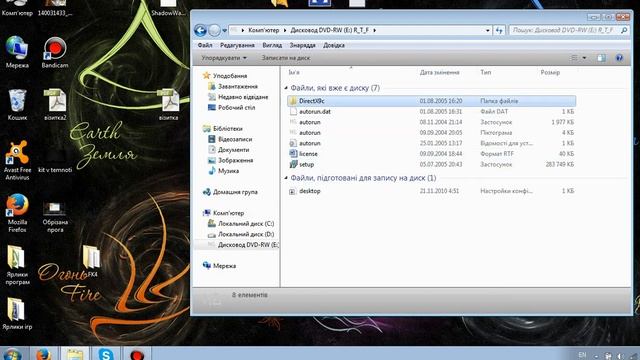Screen dimensions: 640x360
Task: Open Explorer help question mark icon
Action: click(x=619, y=58)
